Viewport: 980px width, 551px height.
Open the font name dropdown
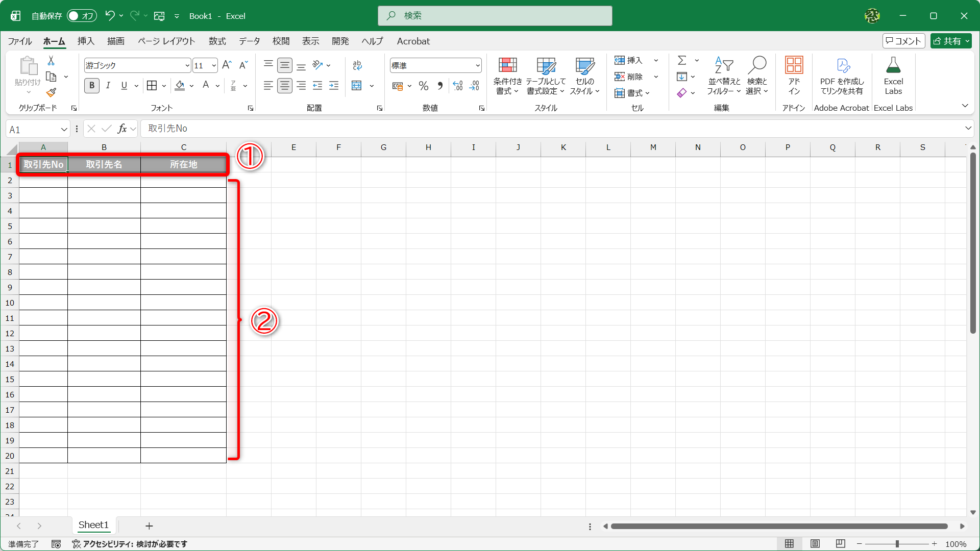(187, 65)
